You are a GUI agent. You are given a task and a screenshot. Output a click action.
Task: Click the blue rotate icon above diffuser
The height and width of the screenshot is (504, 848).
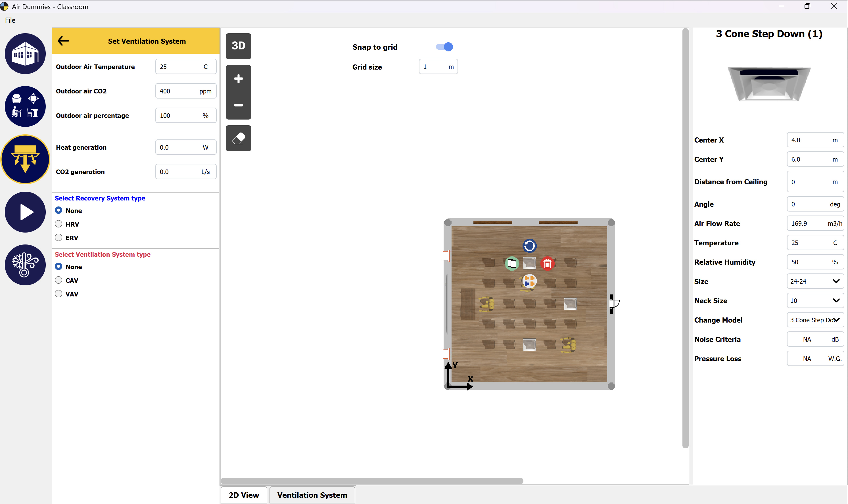point(529,246)
